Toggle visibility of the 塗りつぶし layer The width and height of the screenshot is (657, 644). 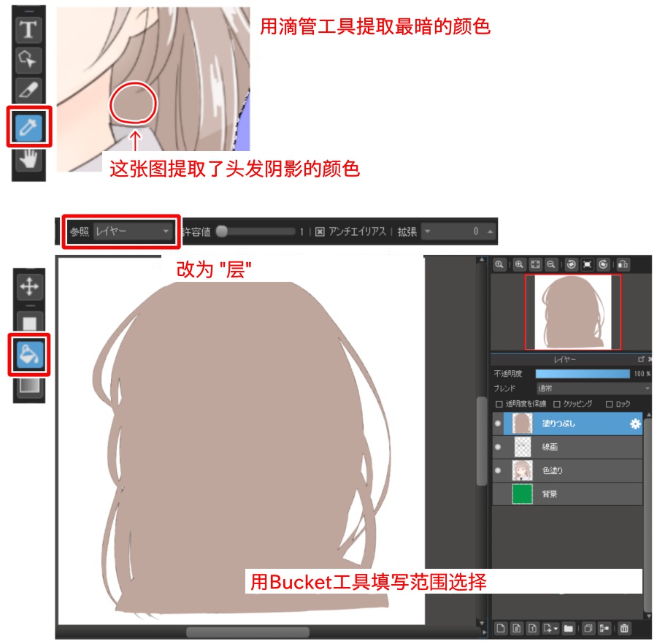coord(498,423)
